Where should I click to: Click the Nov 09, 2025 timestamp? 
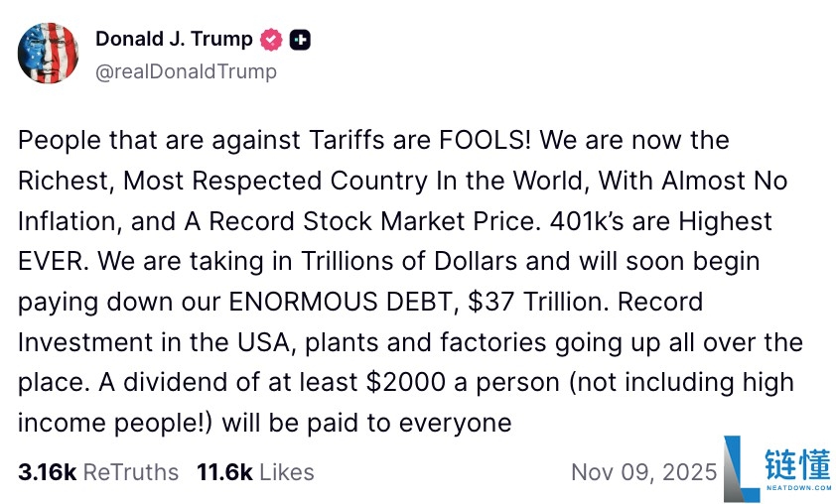click(643, 472)
